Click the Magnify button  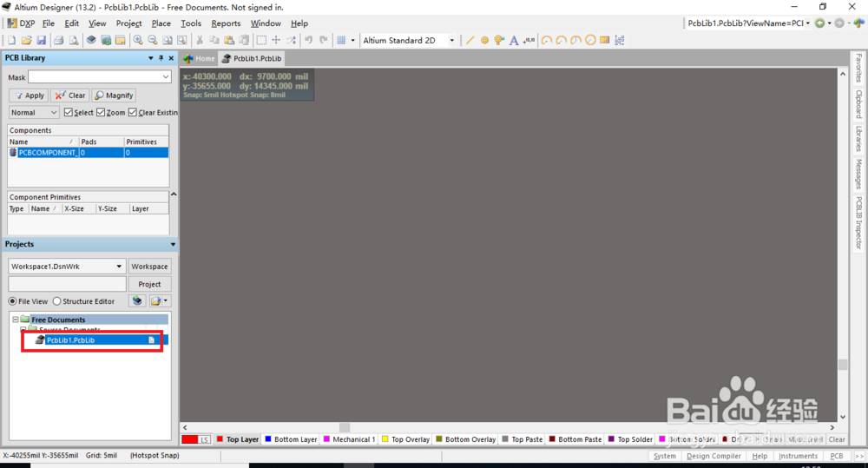pyautogui.click(x=114, y=96)
